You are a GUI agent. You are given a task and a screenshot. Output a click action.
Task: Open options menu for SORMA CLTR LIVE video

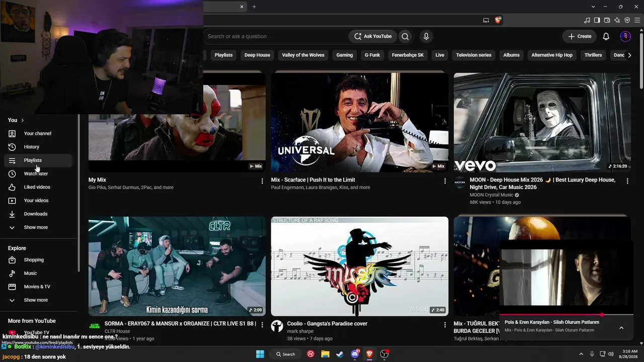(x=262, y=325)
